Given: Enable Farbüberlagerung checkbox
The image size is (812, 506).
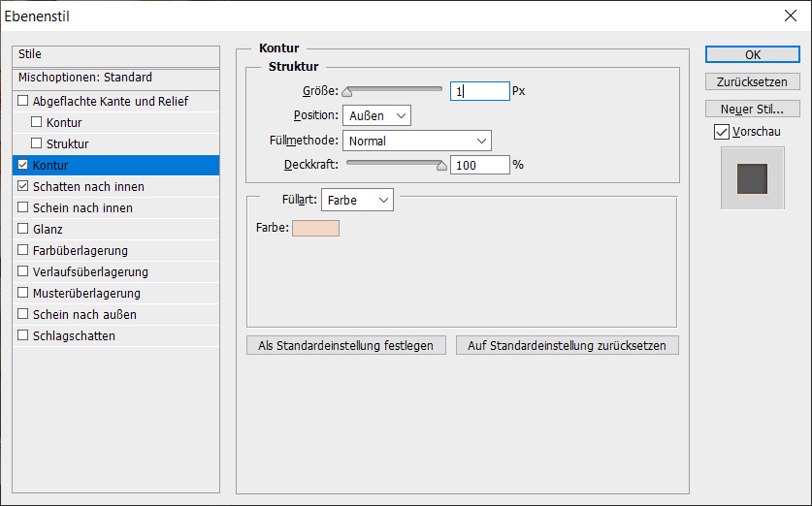Looking at the screenshot, I should tap(22, 250).
